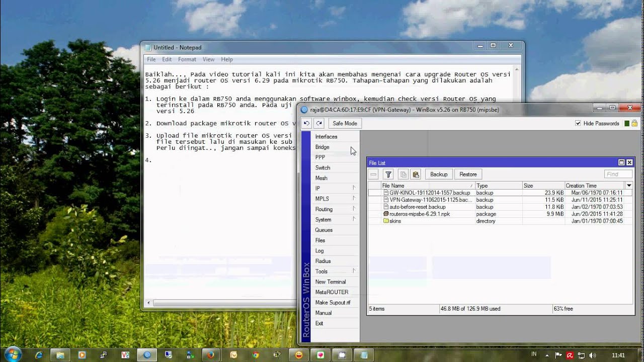Click Exit in the WinBox sidebar
This screenshot has height=362, width=644.
pyautogui.click(x=335, y=323)
